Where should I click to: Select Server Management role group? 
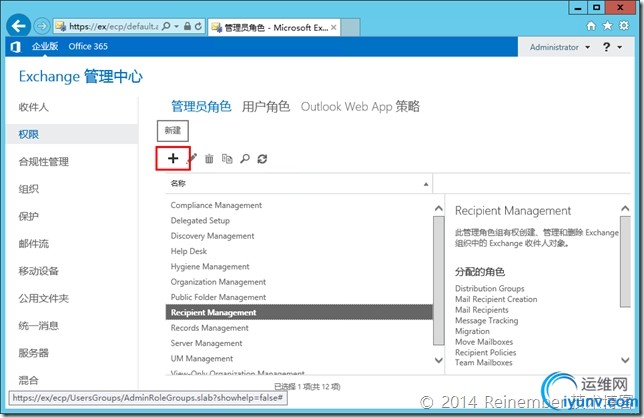pos(206,343)
